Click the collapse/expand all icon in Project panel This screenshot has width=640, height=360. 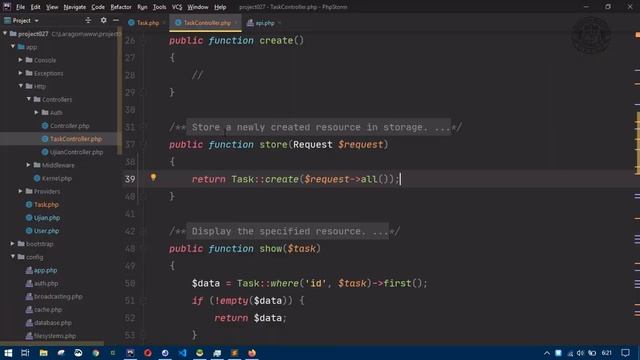point(88,20)
